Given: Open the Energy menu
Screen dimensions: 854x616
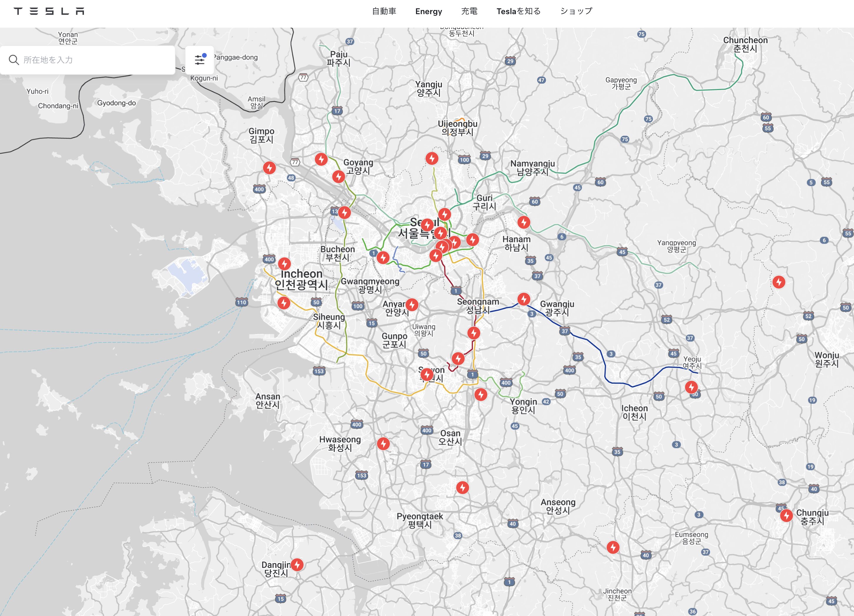Looking at the screenshot, I should pos(428,11).
